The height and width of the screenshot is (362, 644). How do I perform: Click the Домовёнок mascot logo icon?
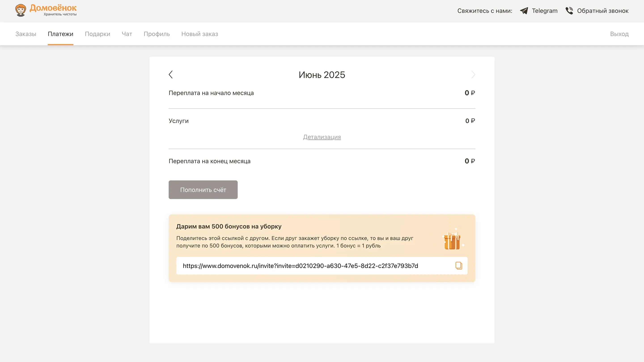tap(21, 10)
